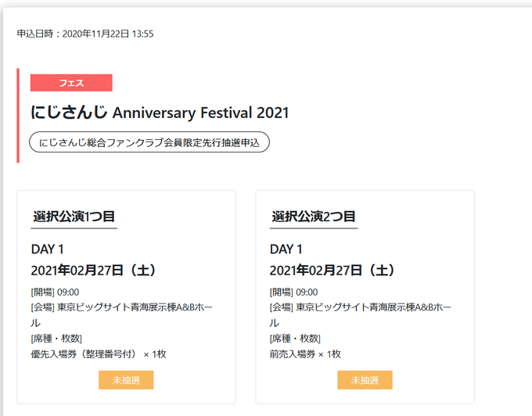Click the 選択公演1つ目 heading

(74, 217)
